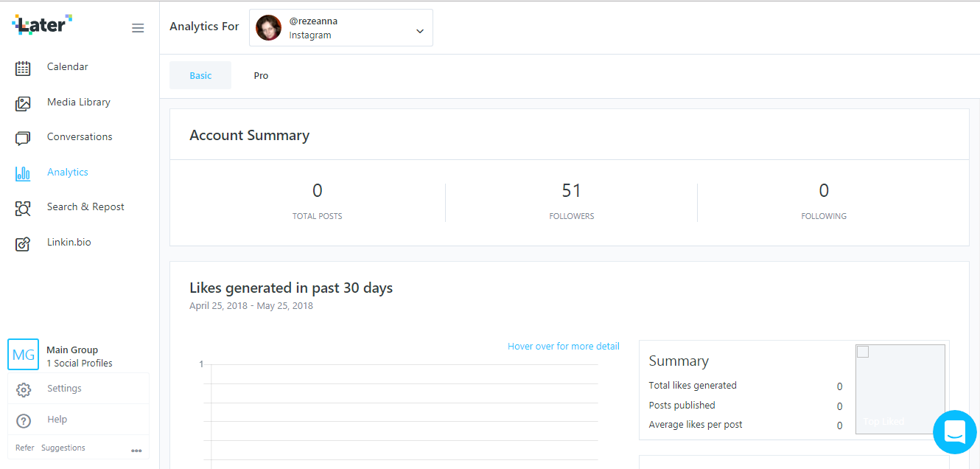Viewport: 980px width, 469px height.
Task: Open the three-dots more options menu
Action: pos(136,450)
